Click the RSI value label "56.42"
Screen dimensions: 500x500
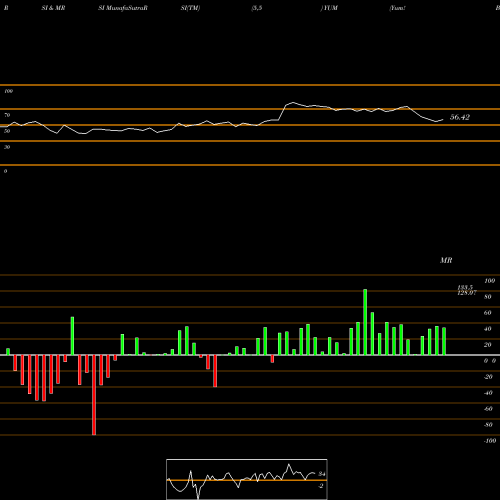click(x=460, y=117)
